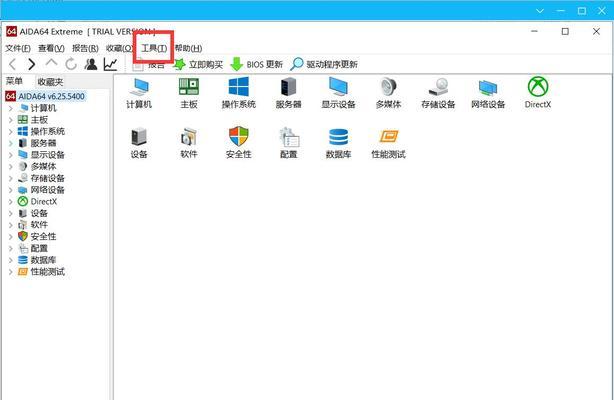Open the 工具(T) menu
Screen dimensions: 614x400
tap(154, 48)
